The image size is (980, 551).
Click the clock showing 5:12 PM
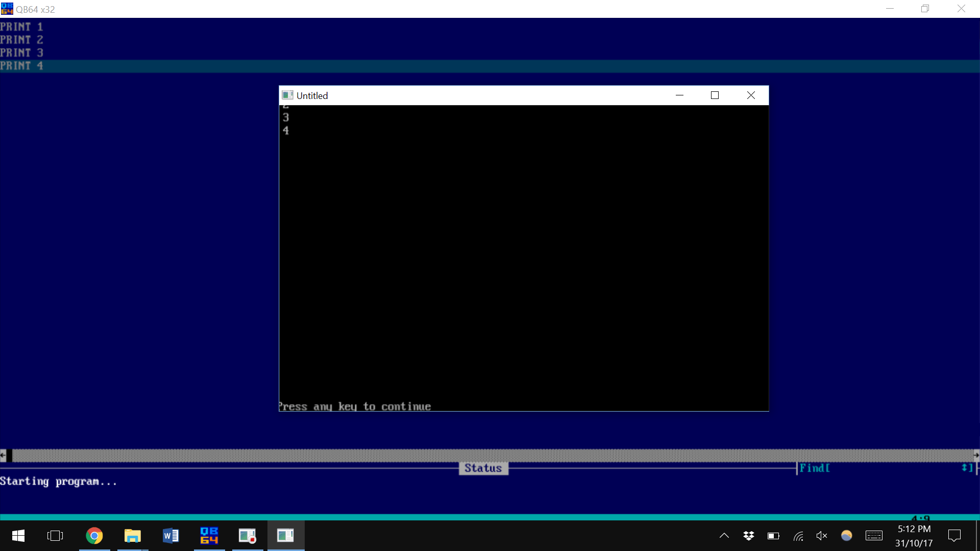(914, 536)
